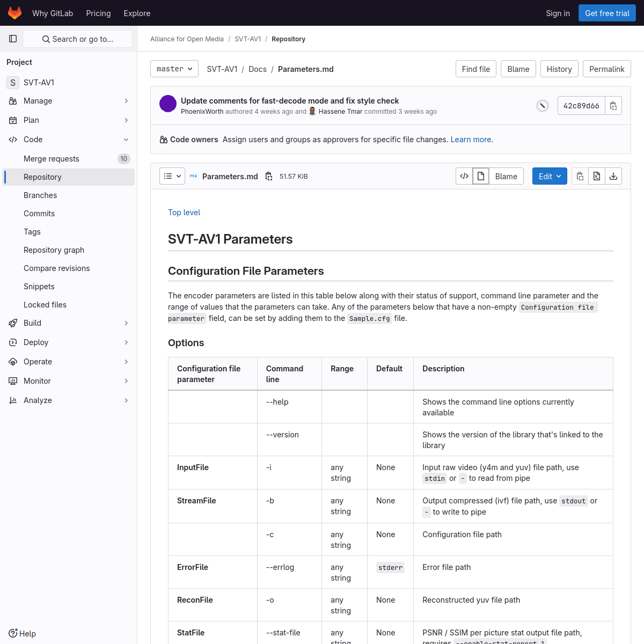Click Alliance for Open Media breadcrumb

click(187, 39)
